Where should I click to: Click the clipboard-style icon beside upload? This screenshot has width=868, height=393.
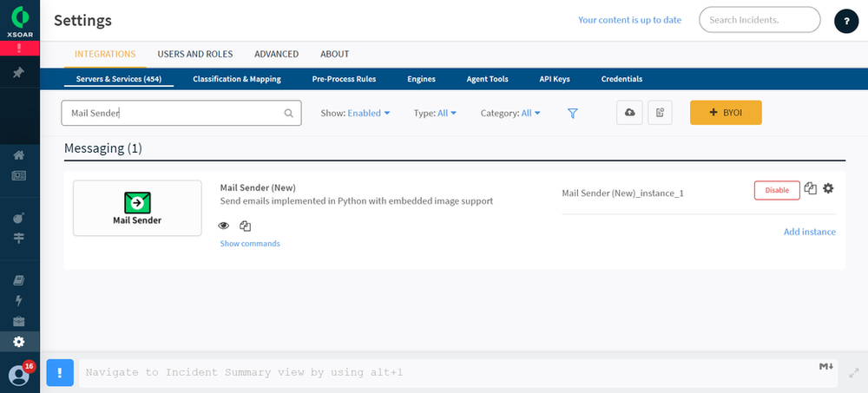(x=660, y=113)
